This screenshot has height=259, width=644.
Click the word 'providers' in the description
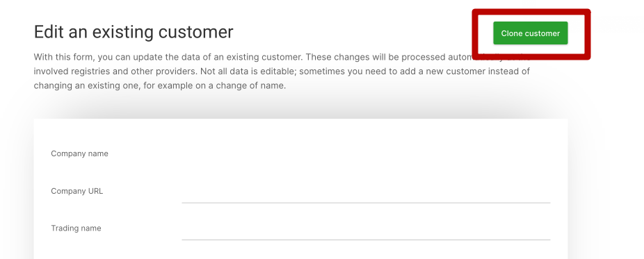pyautogui.click(x=179, y=72)
